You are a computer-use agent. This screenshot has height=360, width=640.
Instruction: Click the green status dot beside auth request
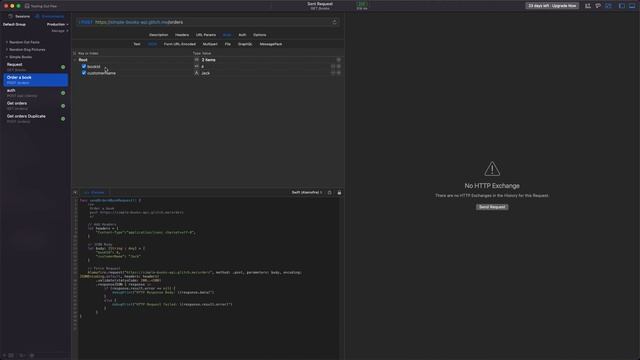coord(63,93)
